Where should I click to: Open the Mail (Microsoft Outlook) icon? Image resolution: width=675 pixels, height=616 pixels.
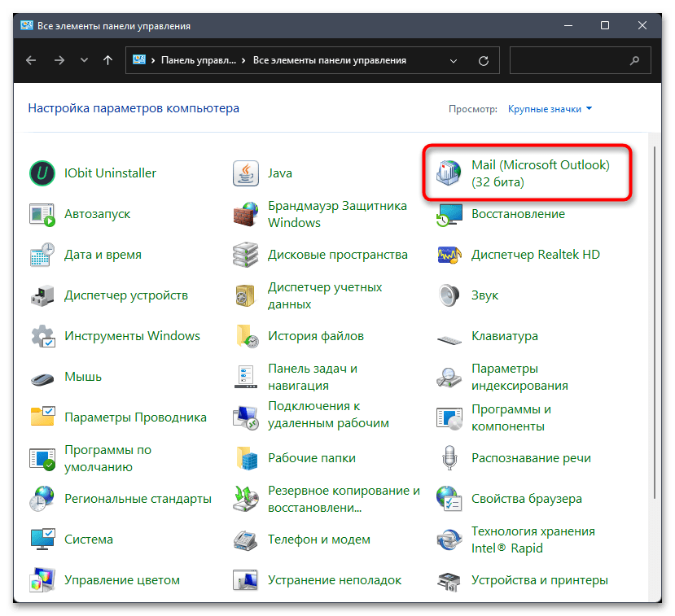(x=449, y=173)
